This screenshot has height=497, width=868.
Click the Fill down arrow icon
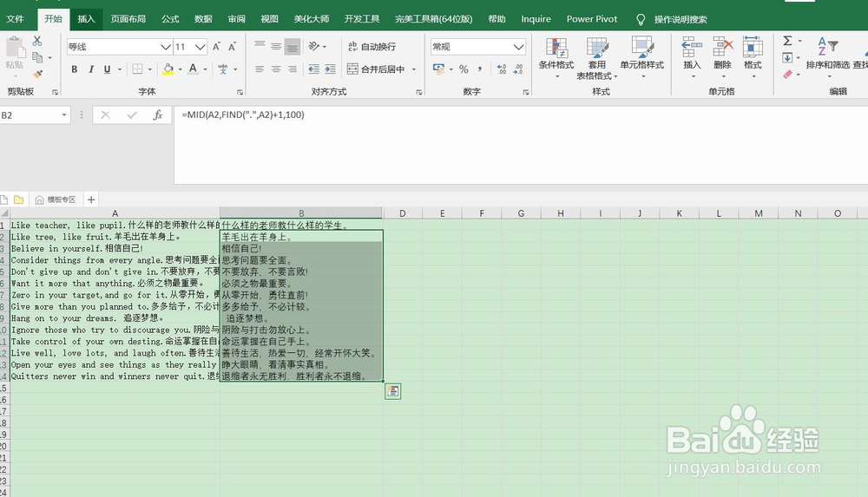(788, 57)
